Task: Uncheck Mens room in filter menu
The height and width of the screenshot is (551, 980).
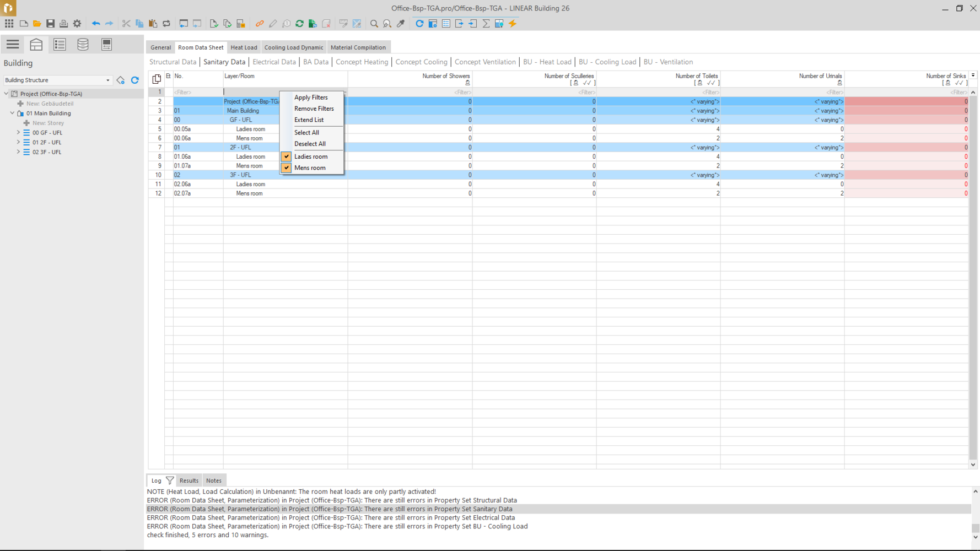Action: [286, 168]
